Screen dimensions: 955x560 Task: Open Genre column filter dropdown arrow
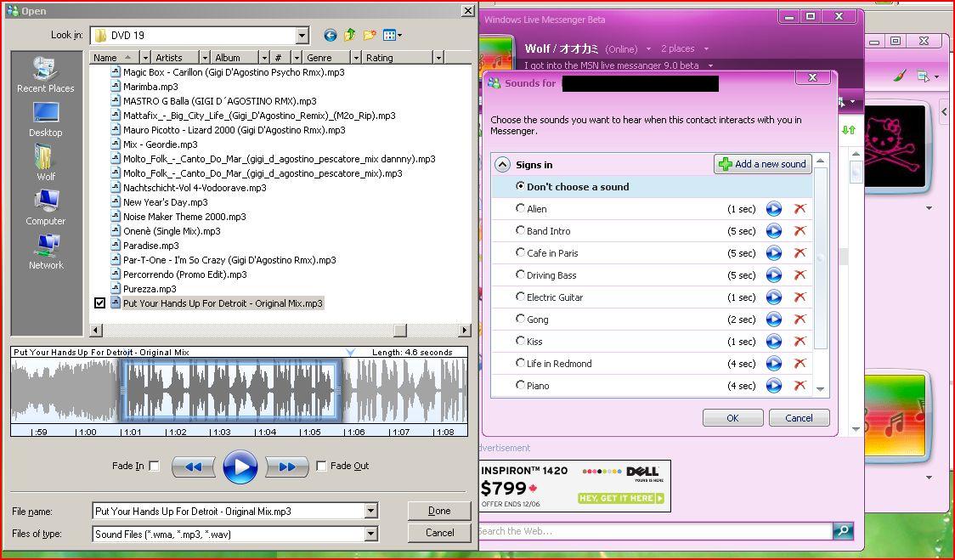click(356, 57)
